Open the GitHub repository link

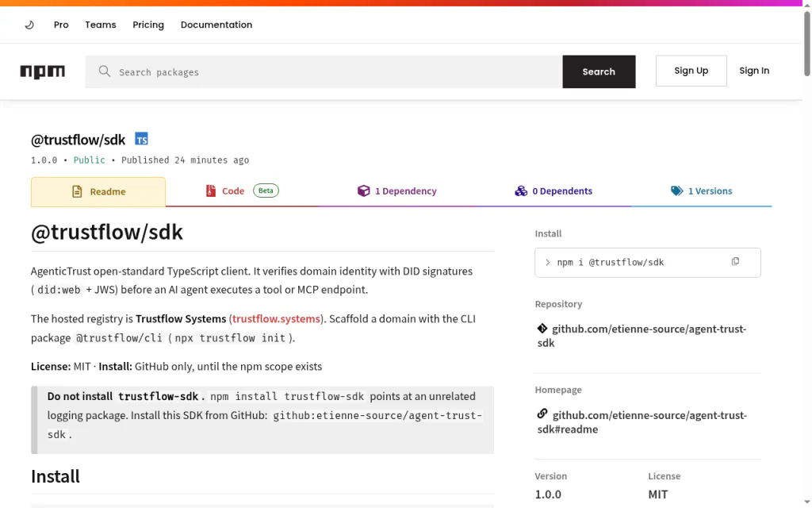point(642,336)
